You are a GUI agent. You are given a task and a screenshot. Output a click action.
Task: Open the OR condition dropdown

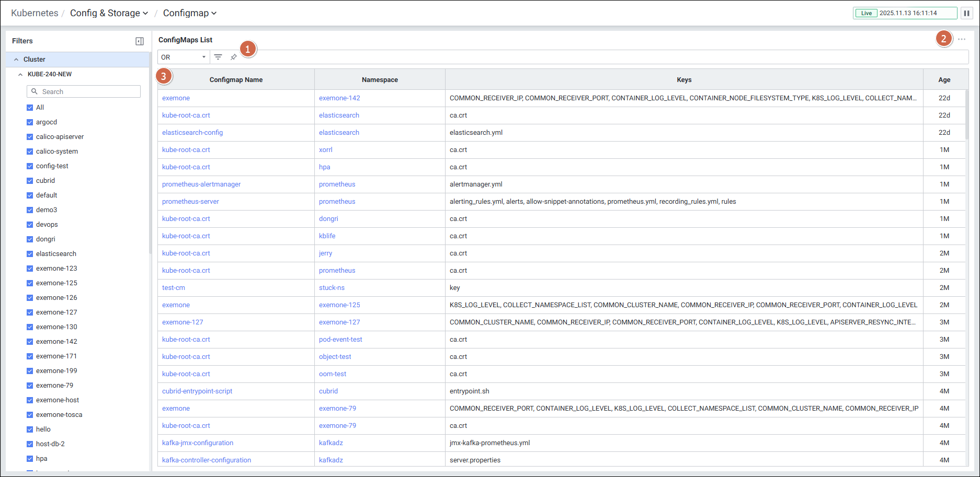(x=183, y=57)
